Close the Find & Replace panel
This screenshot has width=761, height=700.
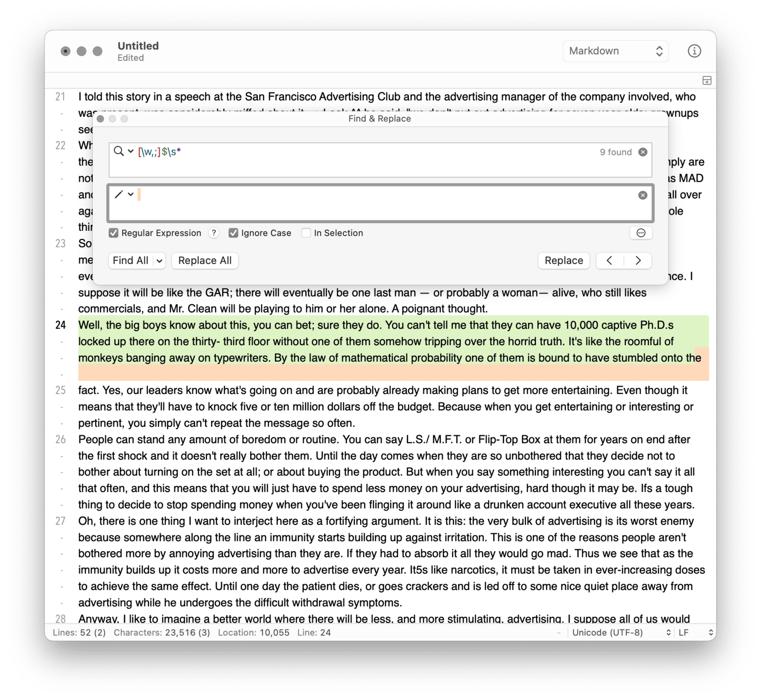coord(100,118)
